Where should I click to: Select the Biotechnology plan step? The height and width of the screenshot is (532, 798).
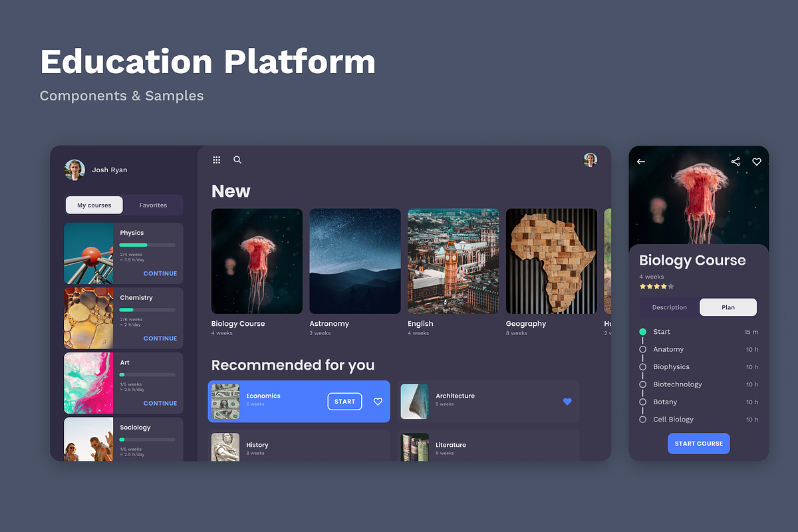coord(699,384)
